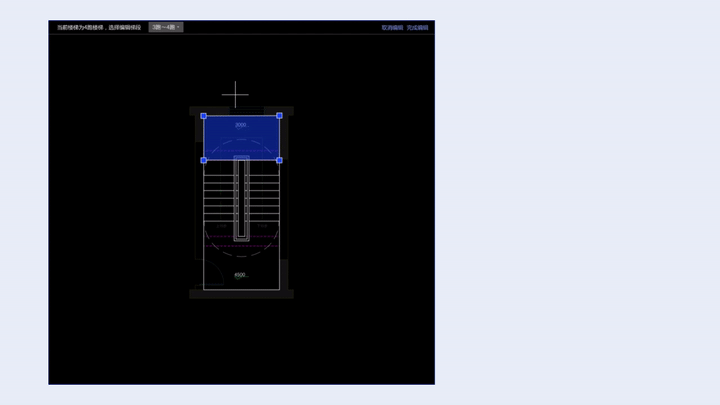
Task: Select the bottom-right blue resize handle
Action: point(279,160)
